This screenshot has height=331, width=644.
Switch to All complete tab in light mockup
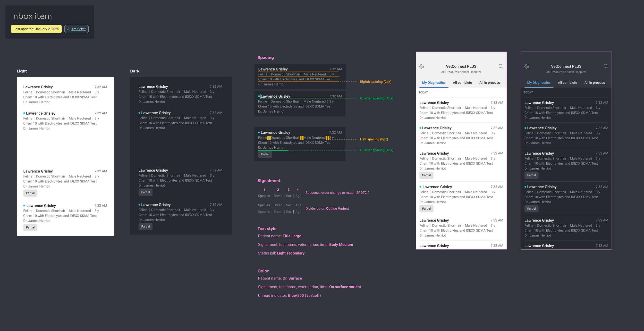[462, 83]
